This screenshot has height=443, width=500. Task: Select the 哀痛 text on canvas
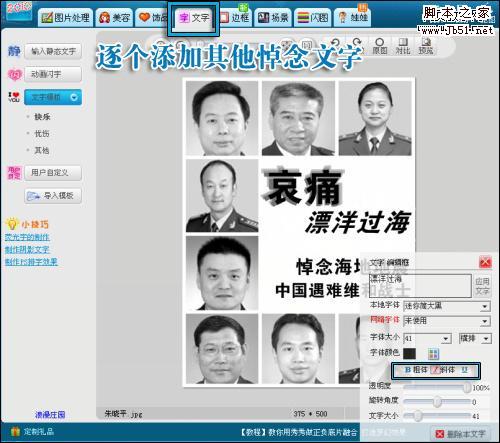tap(303, 186)
